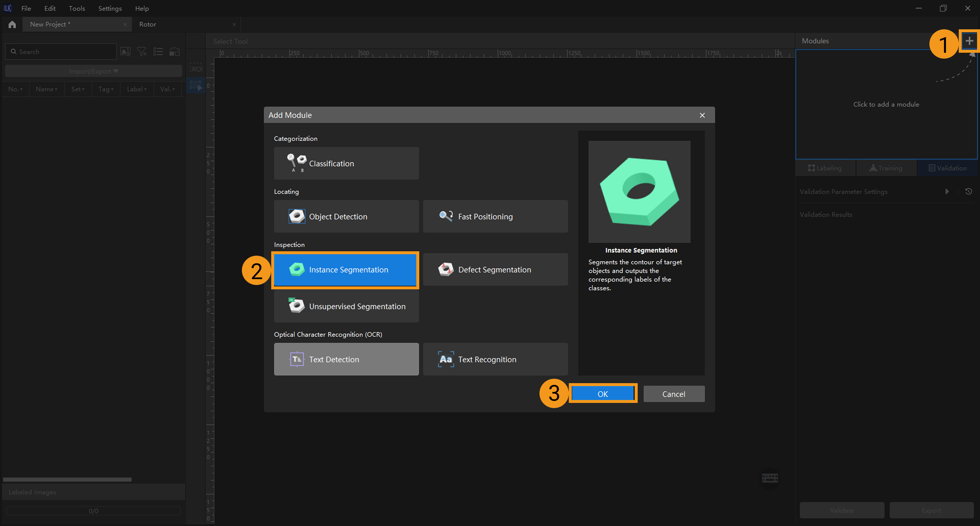Screen dimensions: 980x526
Task: Select the Classification module
Action: coord(346,163)
